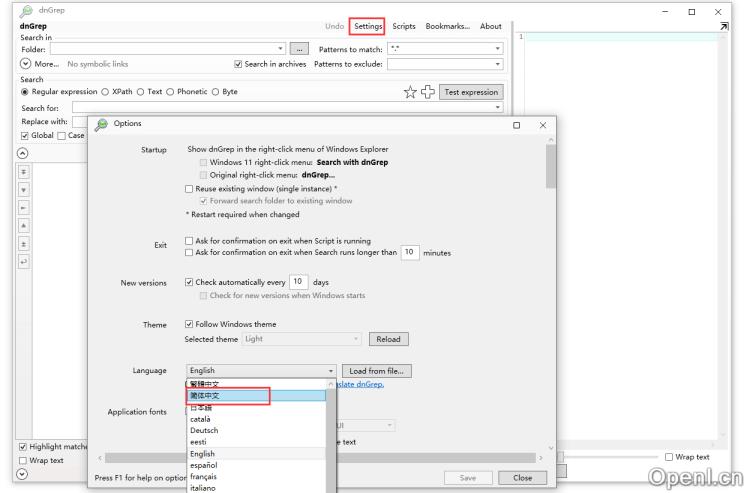Click the plus add-bookmark icon
The height and width of the screenshot is (493, 750).
coord(428,92)
